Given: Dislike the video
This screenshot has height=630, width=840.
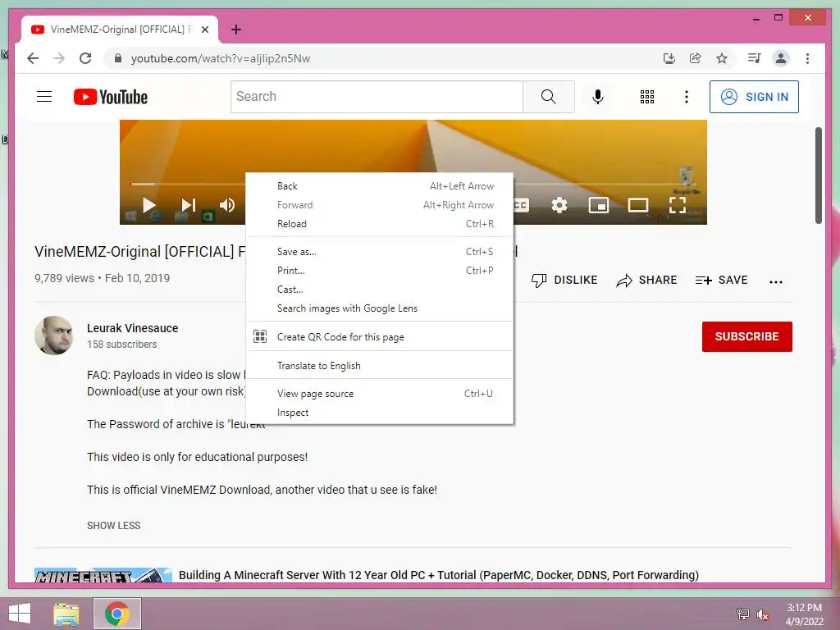Looking at the screenshot, I should tap(564, 281).
